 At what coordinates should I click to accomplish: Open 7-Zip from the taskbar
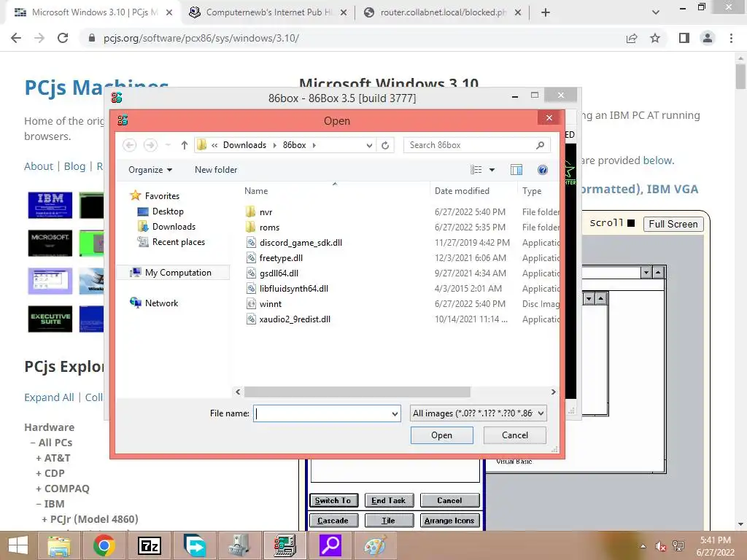[150, 545]
